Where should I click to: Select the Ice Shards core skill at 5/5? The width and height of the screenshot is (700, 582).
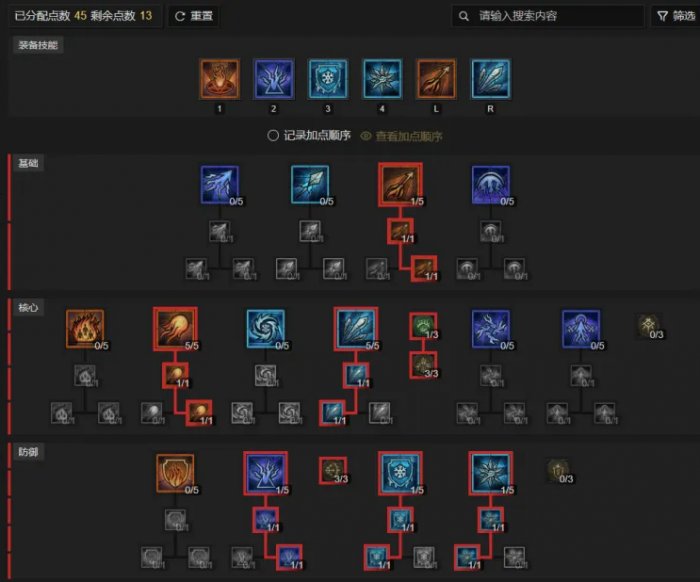click(356, 328)
